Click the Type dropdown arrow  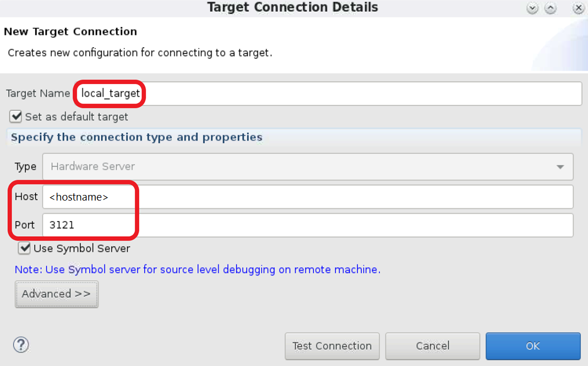560,167
